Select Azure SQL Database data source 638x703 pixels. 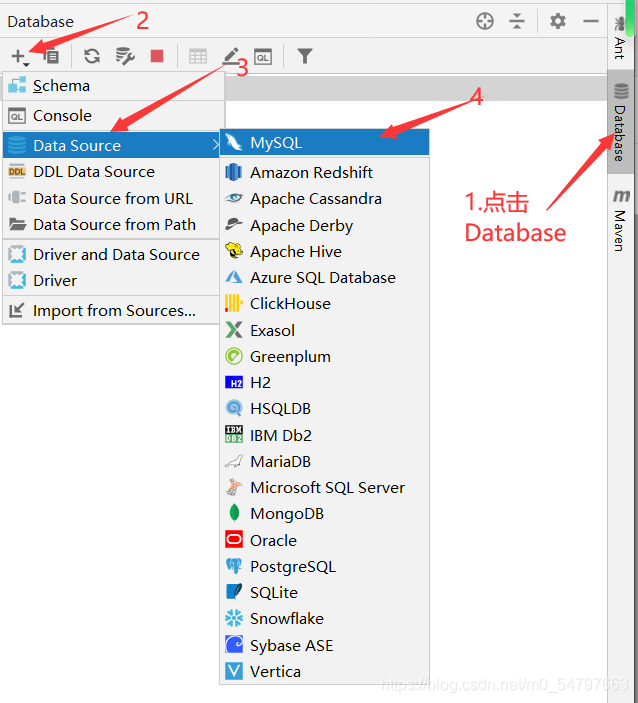325,278
